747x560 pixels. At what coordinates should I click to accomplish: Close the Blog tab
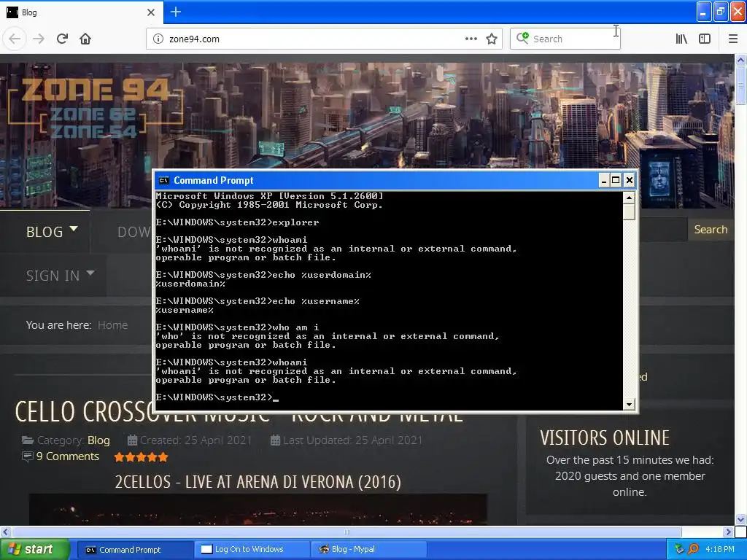click(x=151, y=12)
